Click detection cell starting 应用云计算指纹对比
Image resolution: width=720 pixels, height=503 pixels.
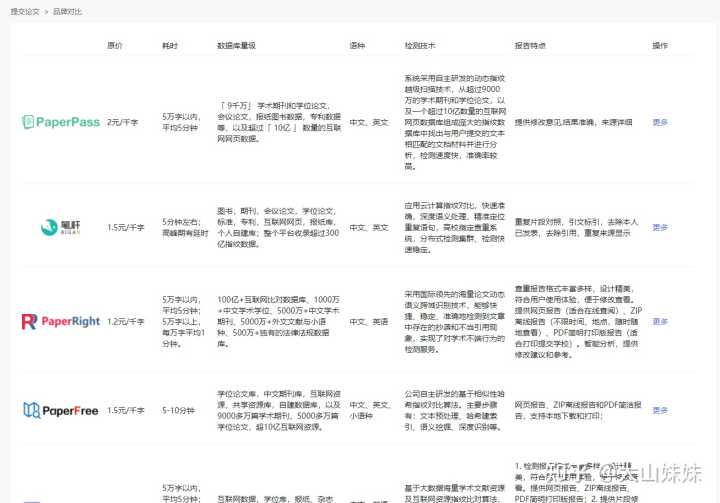[x=455, y=227]
